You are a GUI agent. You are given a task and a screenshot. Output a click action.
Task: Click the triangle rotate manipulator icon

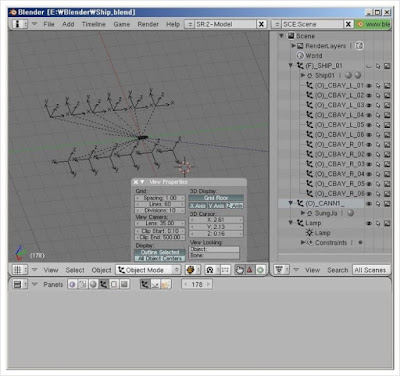pos(250,270)
